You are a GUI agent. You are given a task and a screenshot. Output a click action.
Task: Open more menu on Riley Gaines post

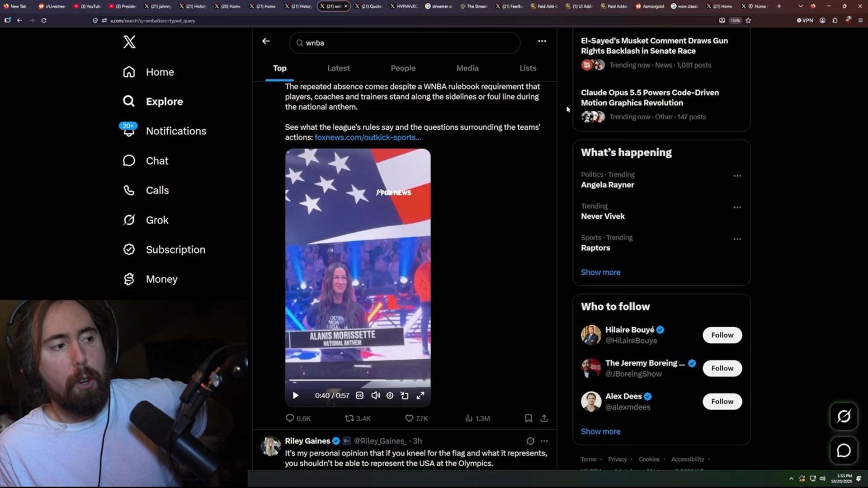[x=544, y=441]
